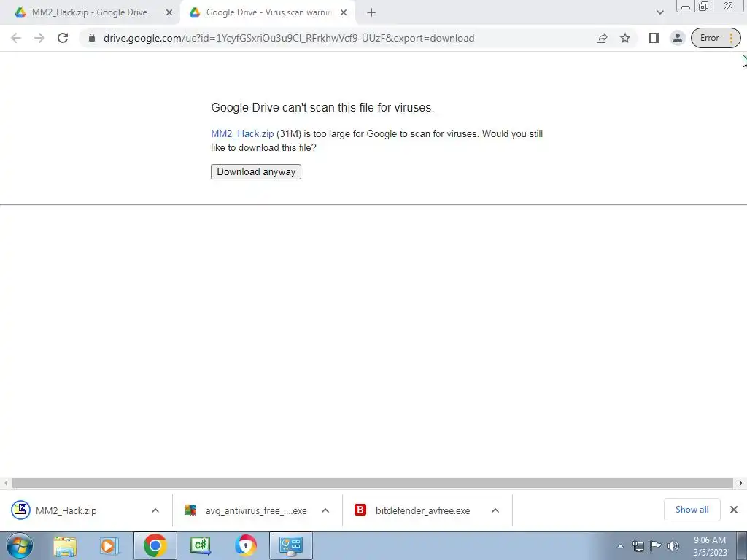Click the browser Back arrow

click(16, 38)
